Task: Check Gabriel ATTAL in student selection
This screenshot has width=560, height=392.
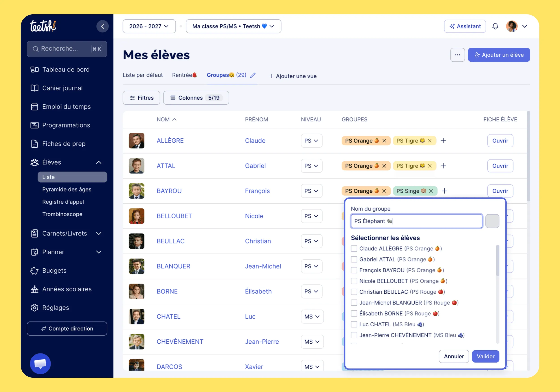Action: click(x=354, y=259)
